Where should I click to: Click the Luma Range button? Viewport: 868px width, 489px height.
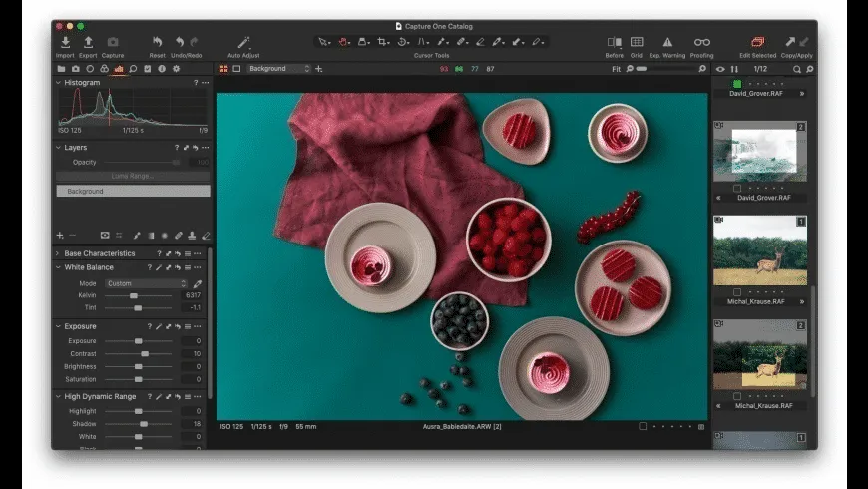click(x=133, y=176)
